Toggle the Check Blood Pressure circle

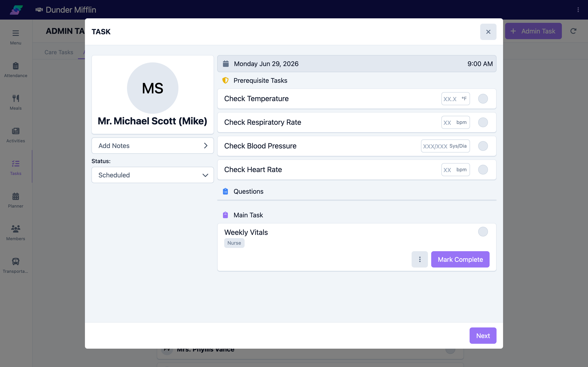pos(483,146)
